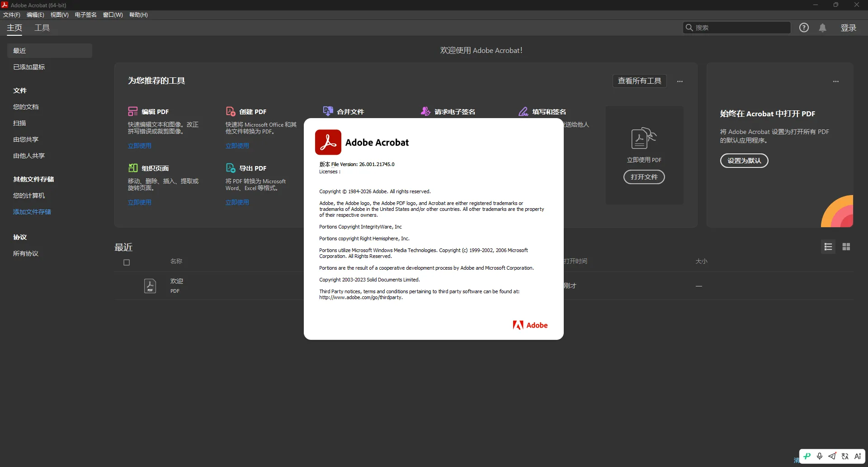Open more options for recommended tools panel
The width and height of the screenshot is (868, 467).
(680, 81)
